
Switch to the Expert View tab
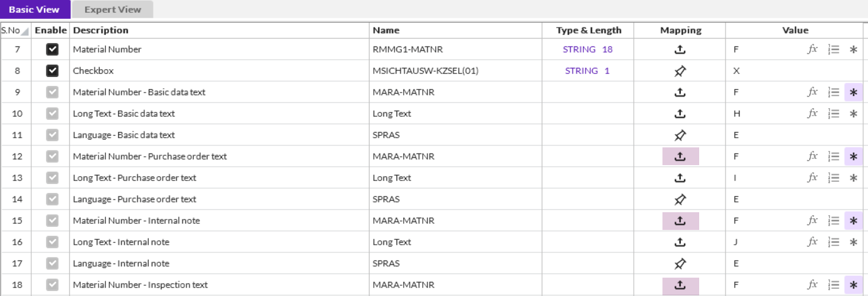[x=113, y=9]
